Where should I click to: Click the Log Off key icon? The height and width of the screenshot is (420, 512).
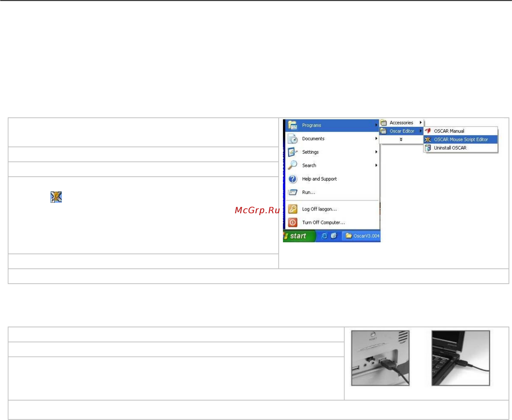coord(292,209)
